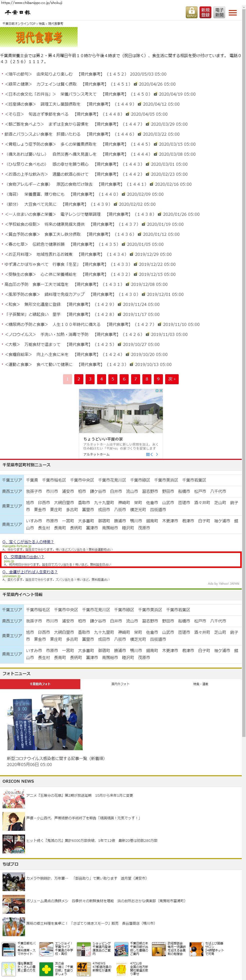Open the hamburger menu icon
Image resolution: width=246 pixels, height=980 pixels.
coord(233,13)
